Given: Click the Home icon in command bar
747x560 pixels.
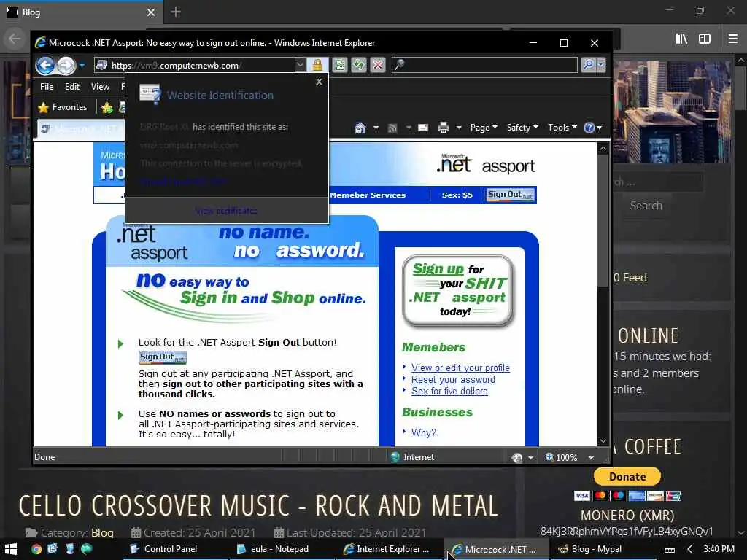Looking at the screenshot, I should click(x=360, y=128).
